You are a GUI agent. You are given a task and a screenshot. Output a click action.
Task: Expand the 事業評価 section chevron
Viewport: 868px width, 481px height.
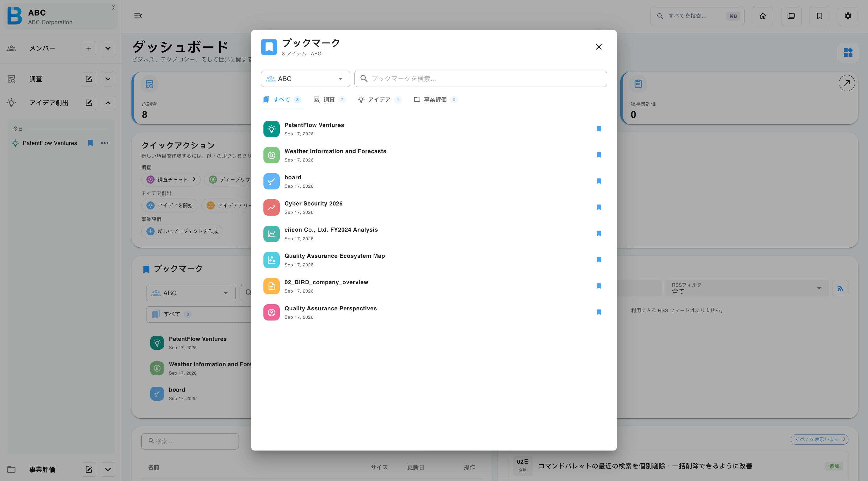click(108, 470)
